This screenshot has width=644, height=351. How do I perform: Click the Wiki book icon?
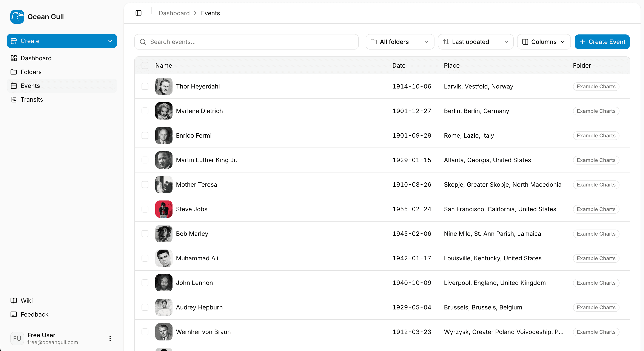pyautogui.click(x=14, y=300)
